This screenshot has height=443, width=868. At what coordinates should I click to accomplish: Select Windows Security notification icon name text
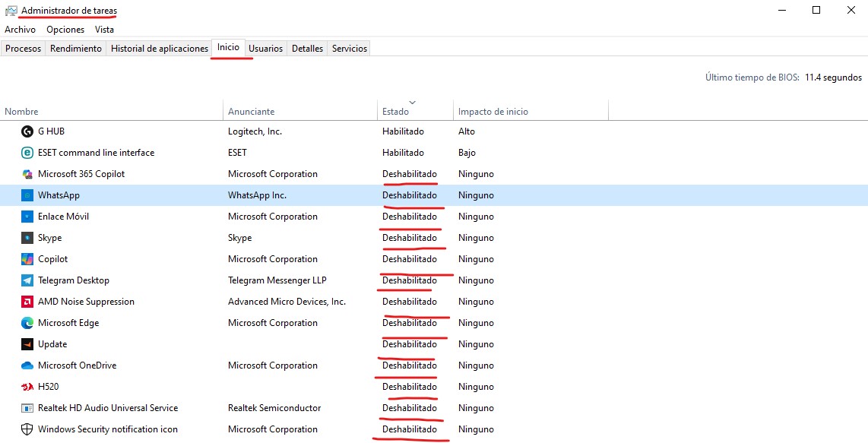(108, 429)
